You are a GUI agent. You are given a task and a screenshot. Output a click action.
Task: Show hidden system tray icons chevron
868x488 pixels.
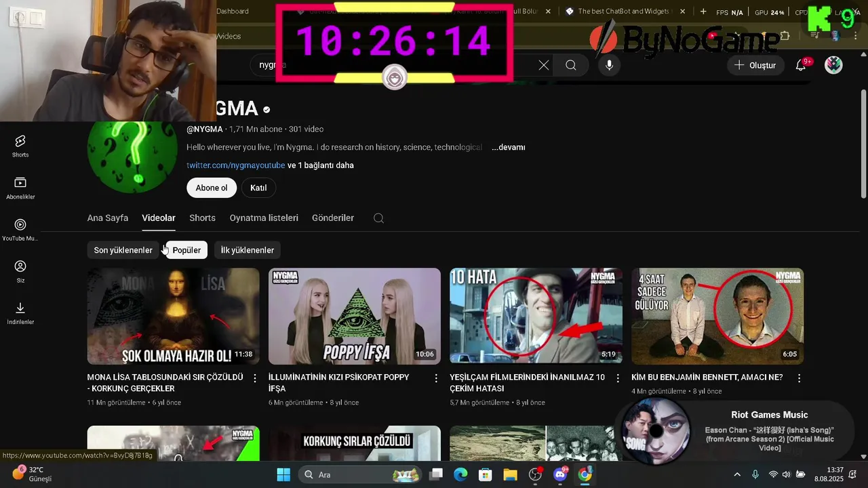(x=737, y=474)
